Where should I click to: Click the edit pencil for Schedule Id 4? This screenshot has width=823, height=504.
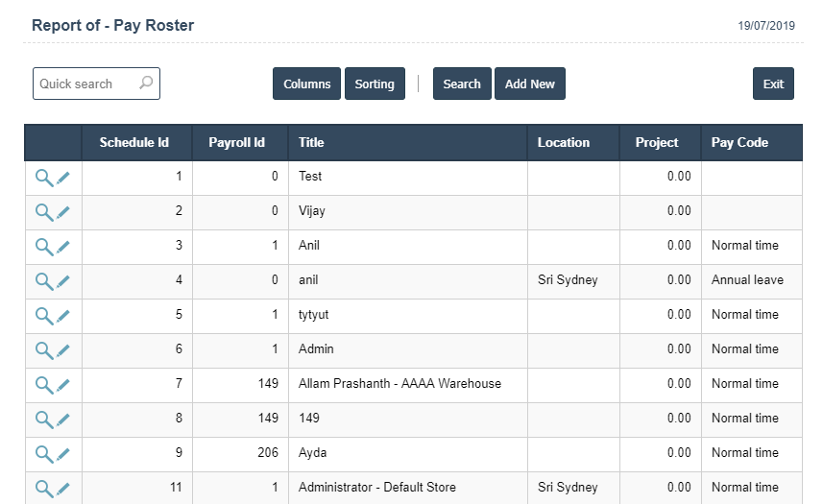[x=63, y=280]
